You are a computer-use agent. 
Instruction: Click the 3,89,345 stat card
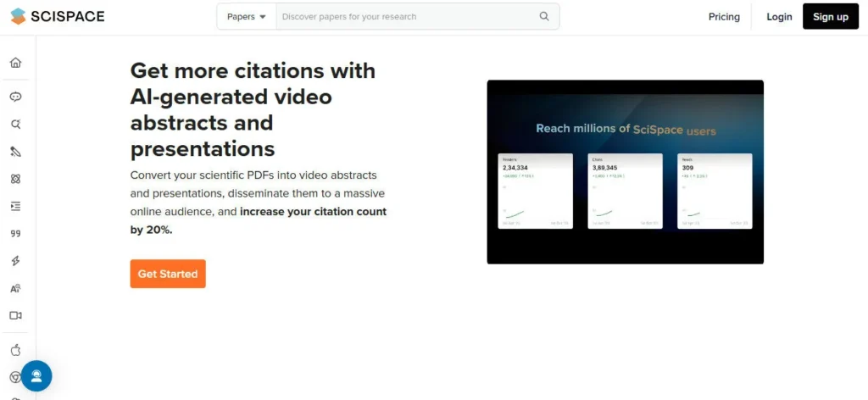pyautogui.click(x=625, y=191)
